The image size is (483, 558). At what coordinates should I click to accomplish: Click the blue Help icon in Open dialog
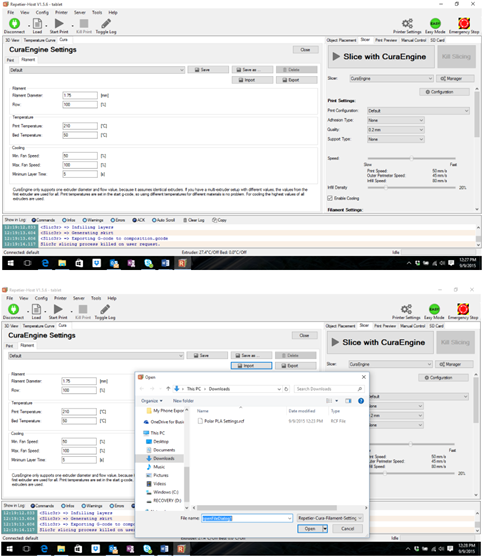click(361, 401)
